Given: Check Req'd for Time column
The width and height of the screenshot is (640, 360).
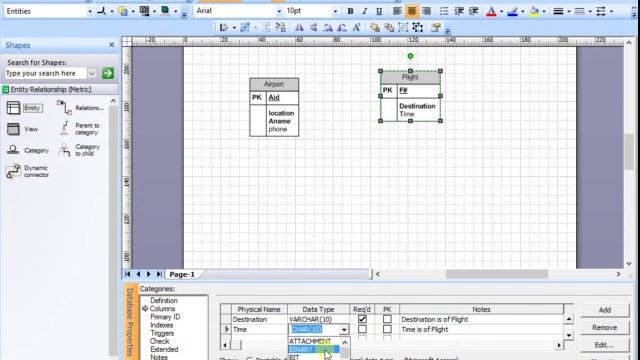Looking at the screenshot, I should click(x=362, y=329).
